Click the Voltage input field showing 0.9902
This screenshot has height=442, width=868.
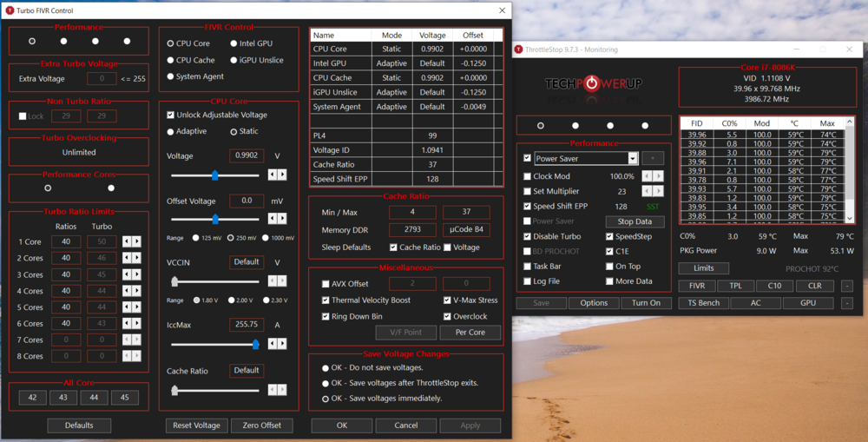coord(247,155)
